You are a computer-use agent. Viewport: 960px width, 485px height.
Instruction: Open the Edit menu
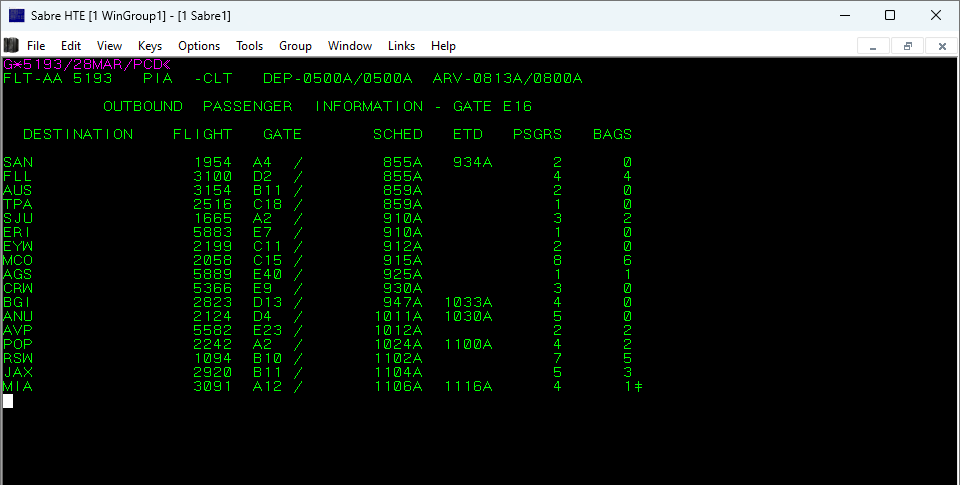click(71, 46)
